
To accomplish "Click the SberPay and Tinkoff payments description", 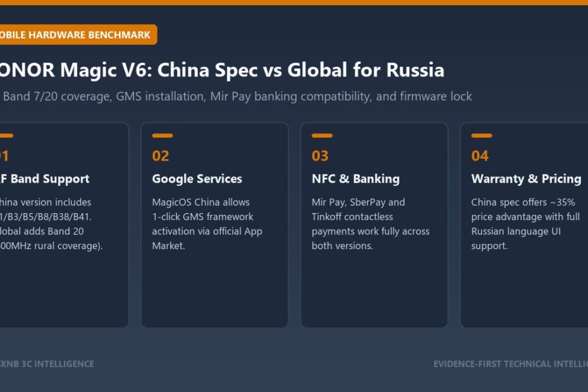I will (x=371, y=224).
